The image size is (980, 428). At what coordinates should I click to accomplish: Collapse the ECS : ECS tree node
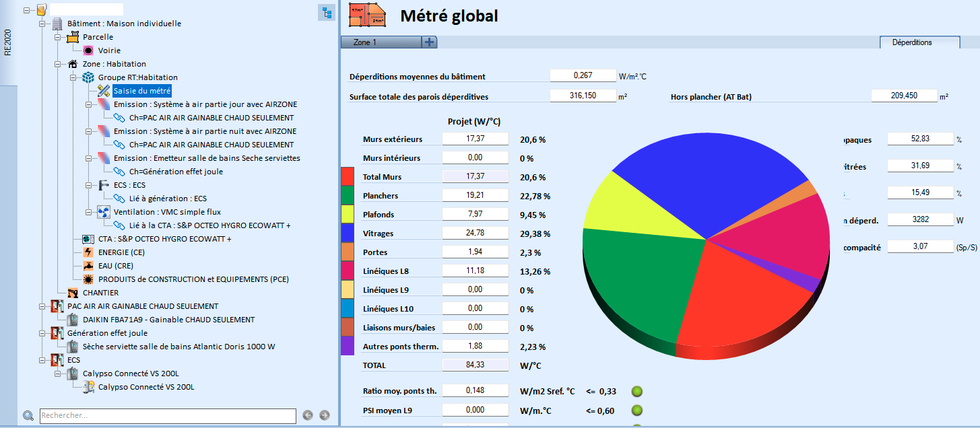[89, 185]
